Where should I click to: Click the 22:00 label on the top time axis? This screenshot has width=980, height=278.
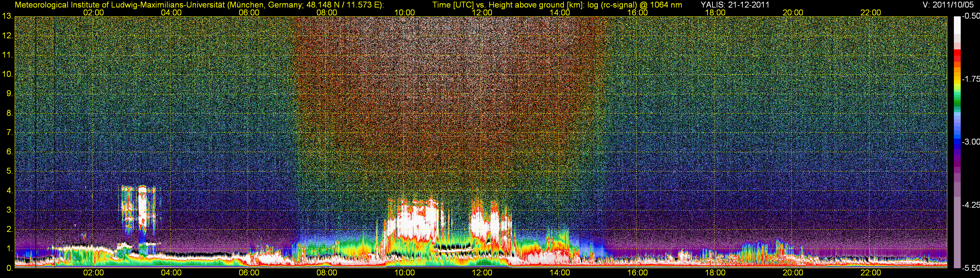tap(871, 12)
